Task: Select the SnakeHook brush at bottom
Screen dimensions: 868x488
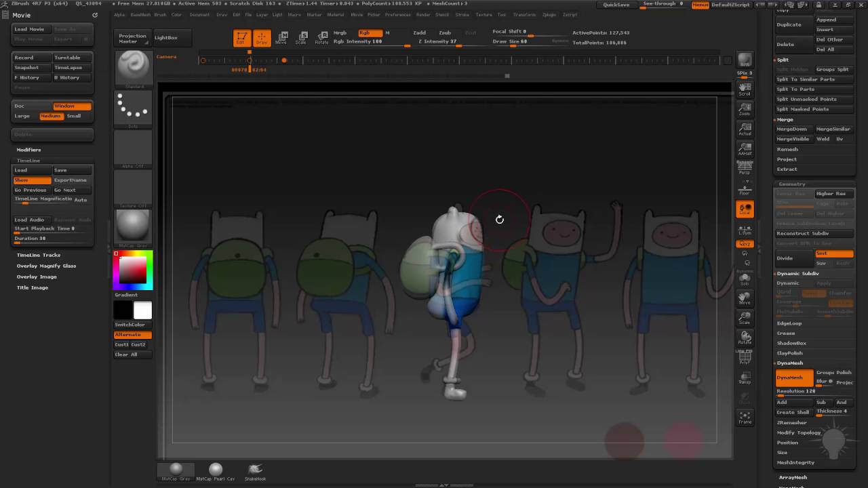Action: [255, 472]
